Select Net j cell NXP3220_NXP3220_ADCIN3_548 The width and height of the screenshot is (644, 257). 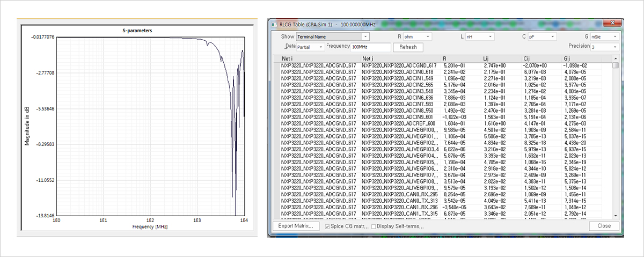[397, 90]
